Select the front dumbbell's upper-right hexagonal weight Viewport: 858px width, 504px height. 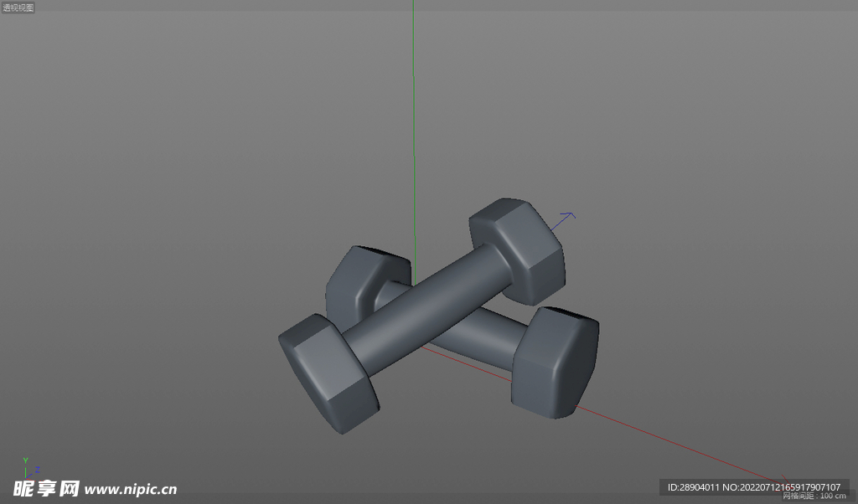(x=518, y=251)
